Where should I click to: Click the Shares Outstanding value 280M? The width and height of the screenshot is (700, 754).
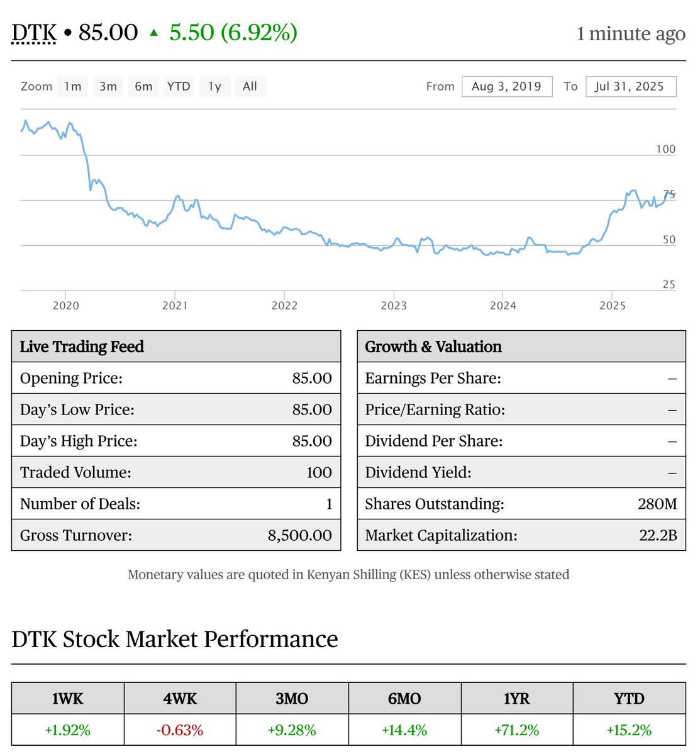tap(657, 504)
